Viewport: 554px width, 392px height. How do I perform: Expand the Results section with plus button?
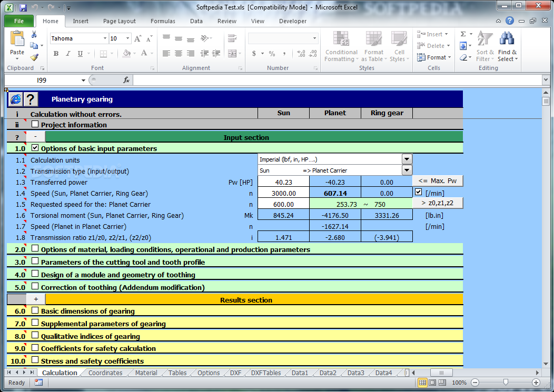[x=36, y=299]
